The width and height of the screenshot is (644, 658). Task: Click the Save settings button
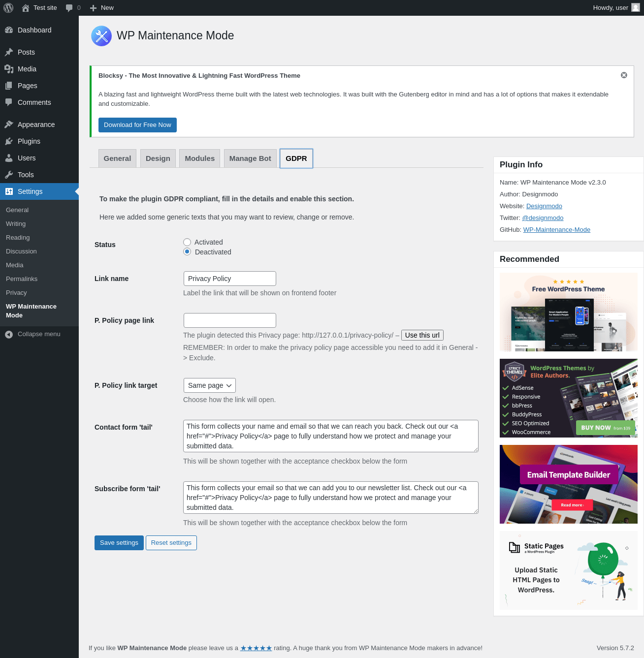119,543
